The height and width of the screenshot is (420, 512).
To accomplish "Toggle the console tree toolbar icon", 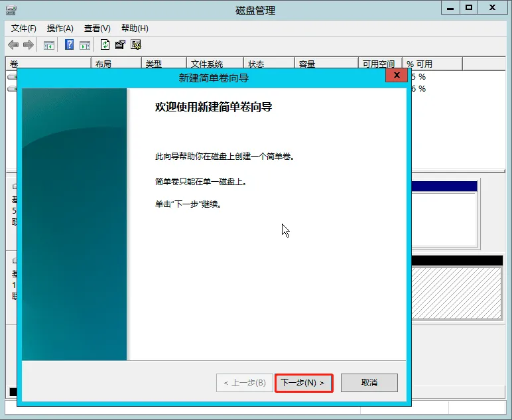I will (x=49, y=45).
